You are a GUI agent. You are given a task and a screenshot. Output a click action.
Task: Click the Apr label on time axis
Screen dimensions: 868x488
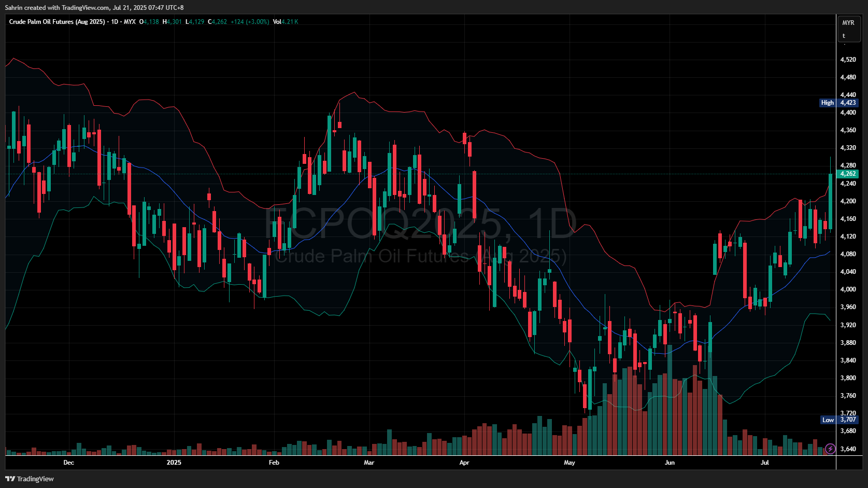pos(464,462)
